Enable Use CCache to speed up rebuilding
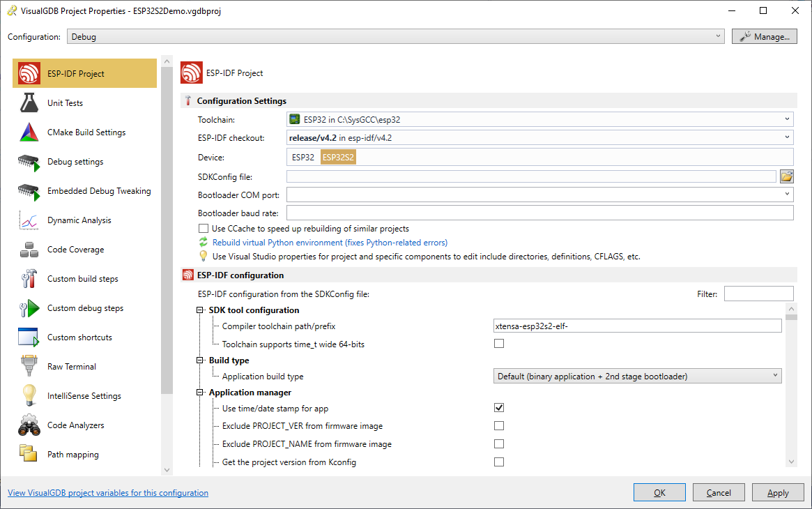The height and width of the screenshot is (509, 812). [204, 228]
